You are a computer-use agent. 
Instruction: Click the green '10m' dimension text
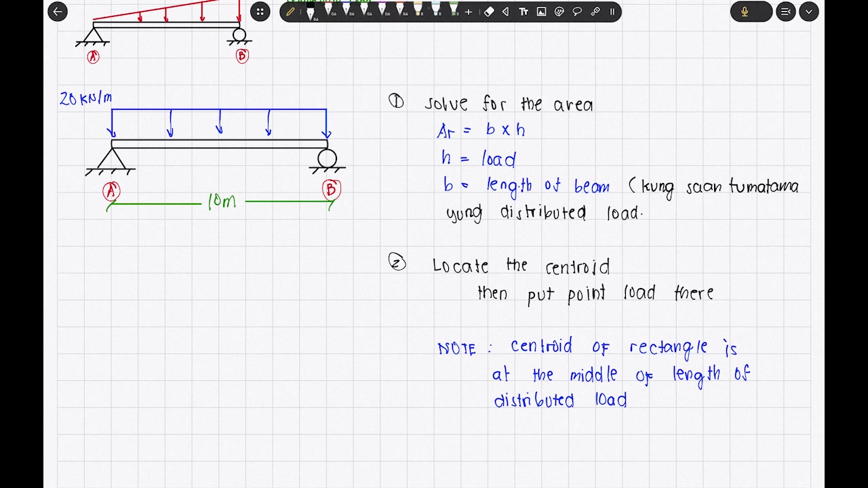point(222,202)
